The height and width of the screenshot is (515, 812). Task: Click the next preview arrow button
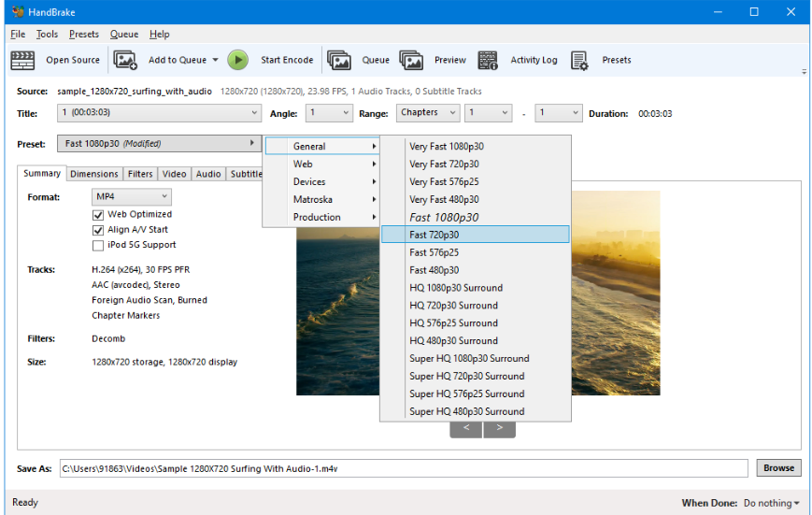(x=500, y=428)
